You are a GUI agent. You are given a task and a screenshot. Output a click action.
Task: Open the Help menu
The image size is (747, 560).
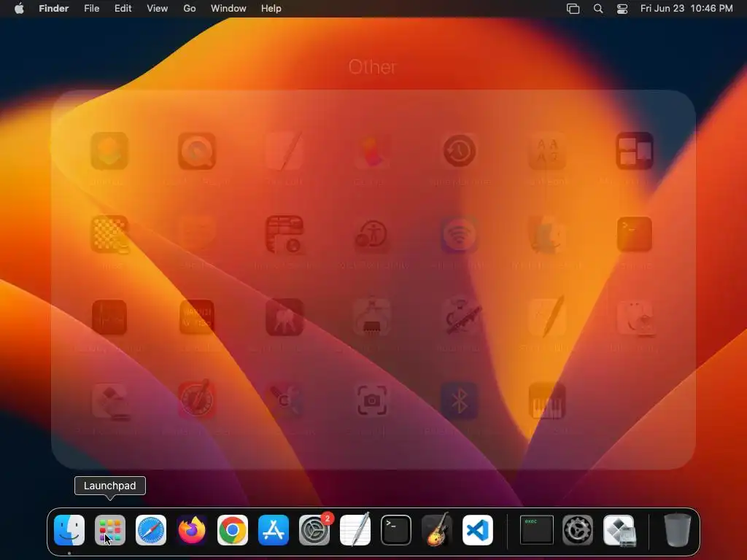[x=271, y=9]
